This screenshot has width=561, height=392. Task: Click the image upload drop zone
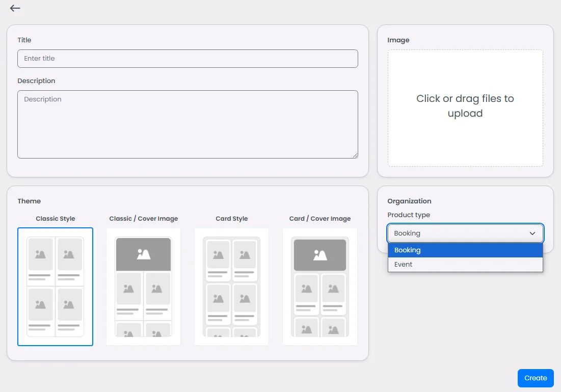point(465,108)
